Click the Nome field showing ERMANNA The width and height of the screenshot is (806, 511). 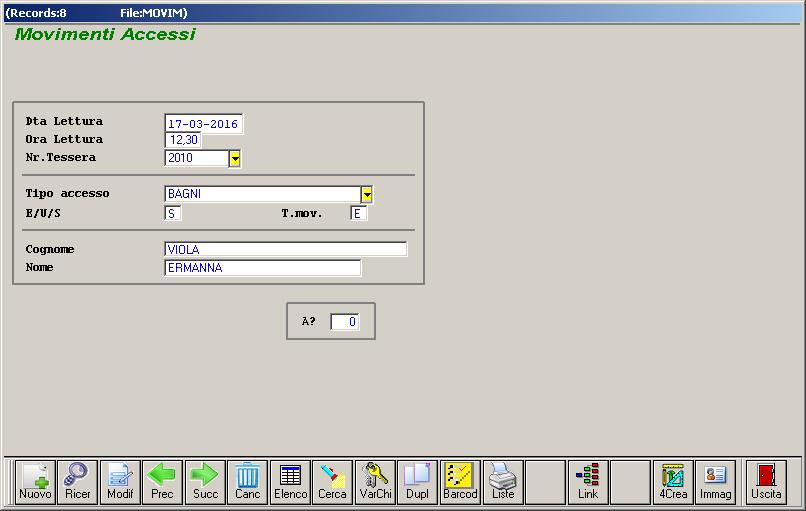click(x=263, y=268)
